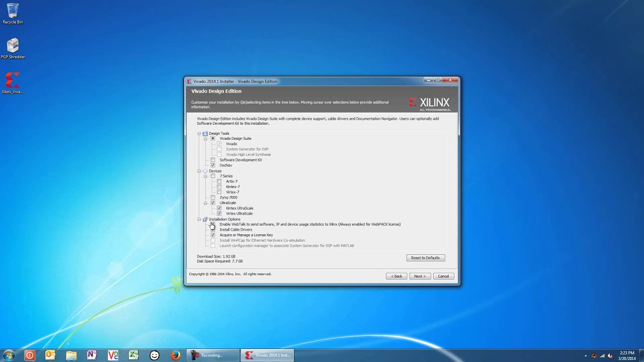
Task: Click the taskbar clock showing 2:23 PM
Action: coord(627,355)
